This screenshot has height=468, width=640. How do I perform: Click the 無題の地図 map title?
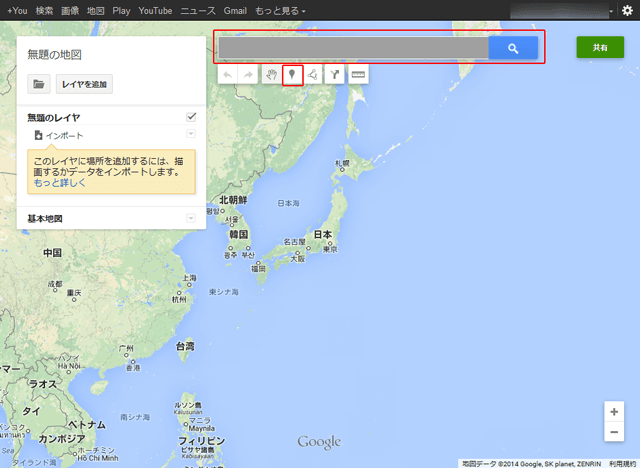[x=54, y=55]
